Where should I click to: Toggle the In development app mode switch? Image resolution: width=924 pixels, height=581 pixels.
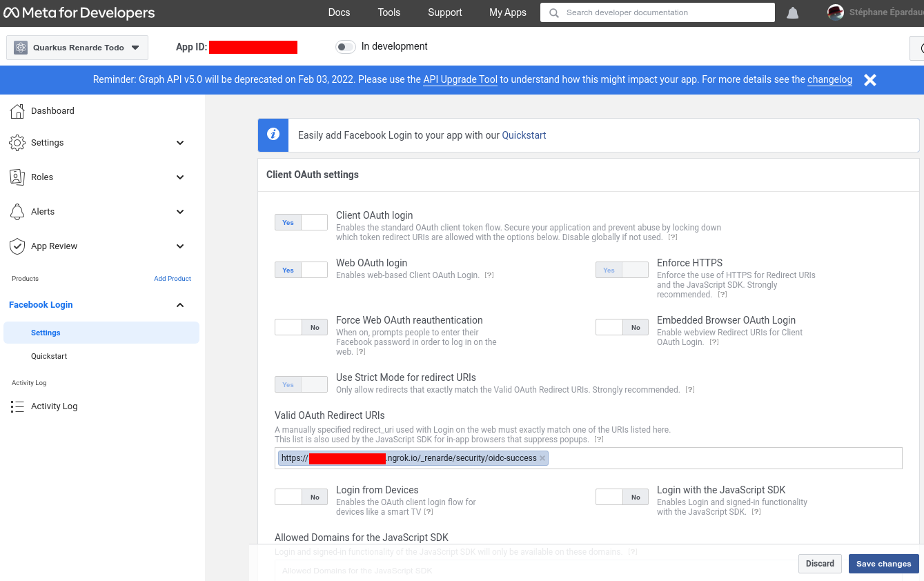pos(345,47)
